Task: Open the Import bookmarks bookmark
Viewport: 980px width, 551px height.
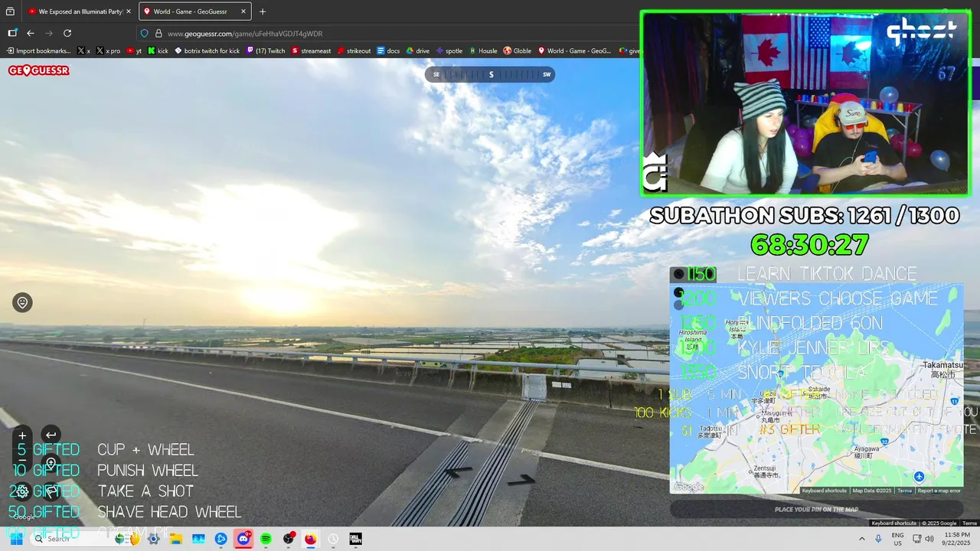Action: pos(38,51)
